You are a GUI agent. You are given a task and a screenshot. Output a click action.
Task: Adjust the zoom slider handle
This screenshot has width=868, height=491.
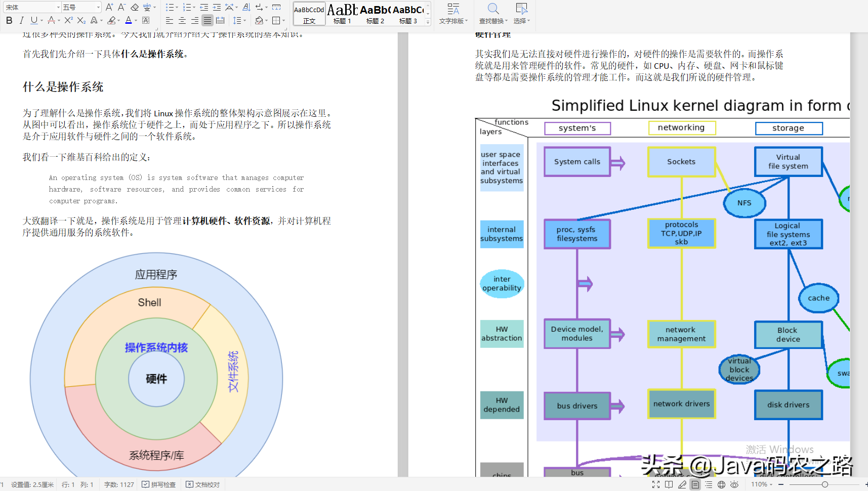pos(824,484)
